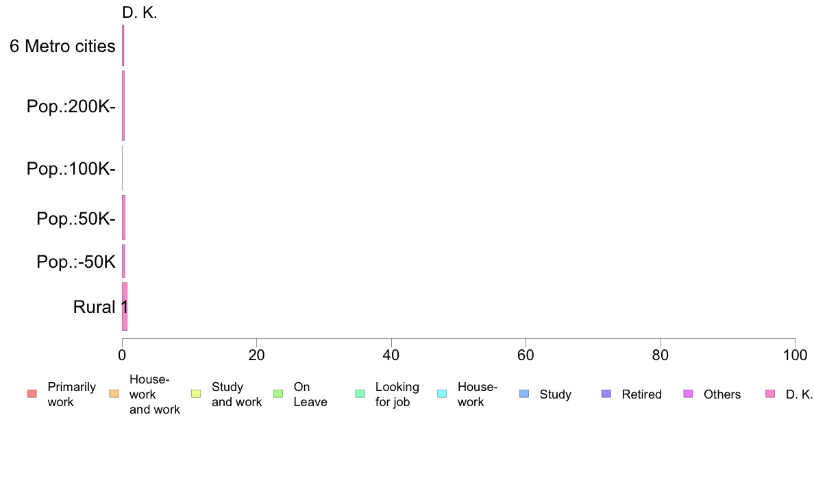Viewport: 814px width, 504px height.
Task: Click the On Leave green swatch
Action: coord(278,394)
